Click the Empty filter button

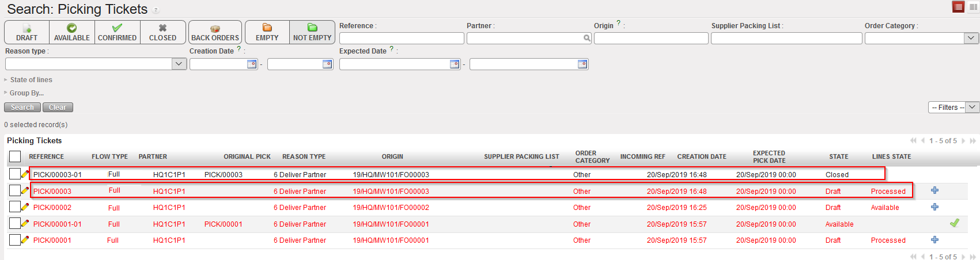point(267,32)
